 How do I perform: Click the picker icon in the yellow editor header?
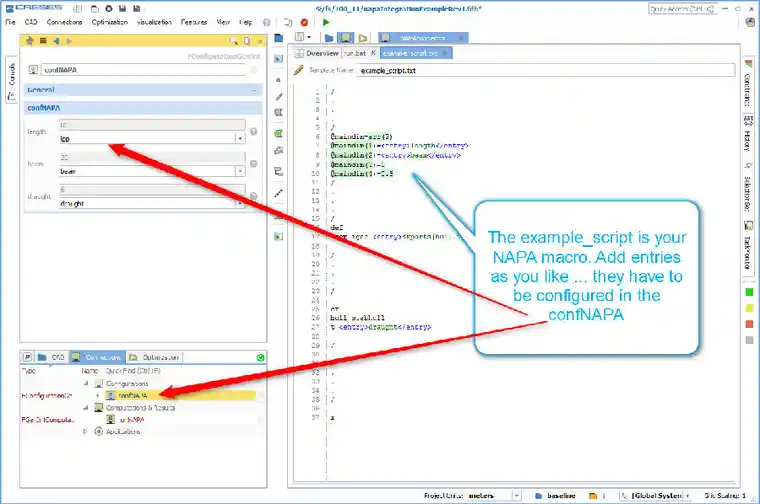[234, 41]
